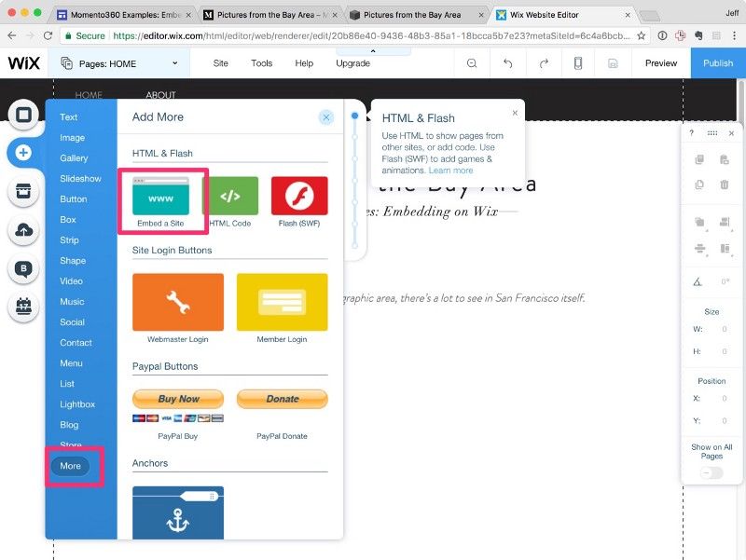This screenshot has width=746, height=560.
Task: Select Shape in the Add panel
Action: (73, 261)
